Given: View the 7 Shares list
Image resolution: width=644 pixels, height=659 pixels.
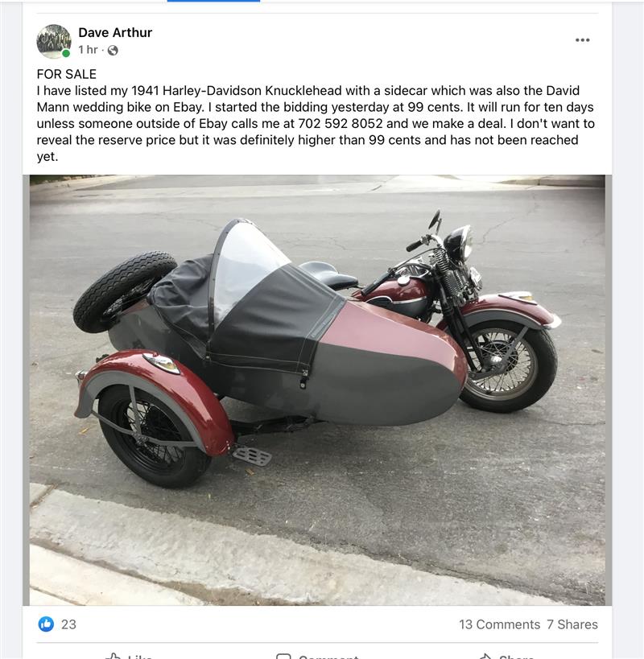Looking at the screenshot, I should (x=572, y=624).
